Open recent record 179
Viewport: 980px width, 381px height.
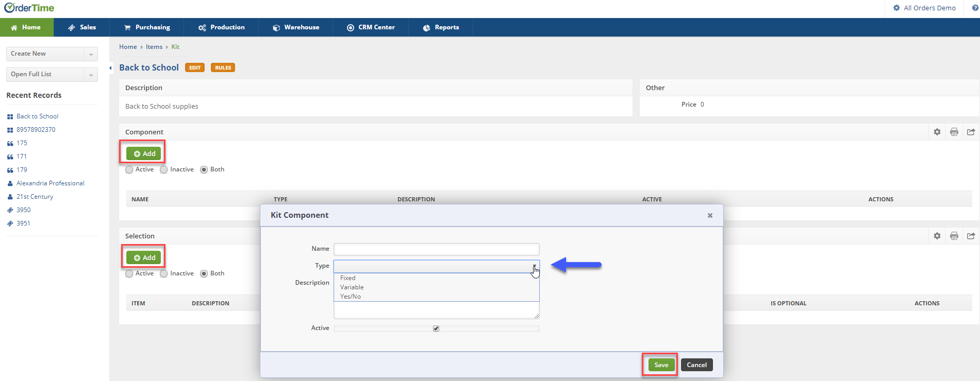click(x=22, y=170)
